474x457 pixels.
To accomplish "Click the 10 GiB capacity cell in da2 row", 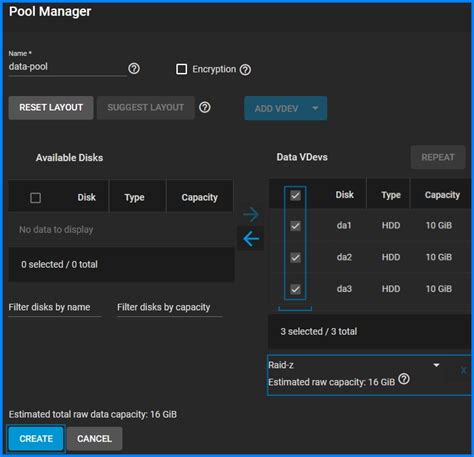I will pyautogui.click(x=439, y=257).
